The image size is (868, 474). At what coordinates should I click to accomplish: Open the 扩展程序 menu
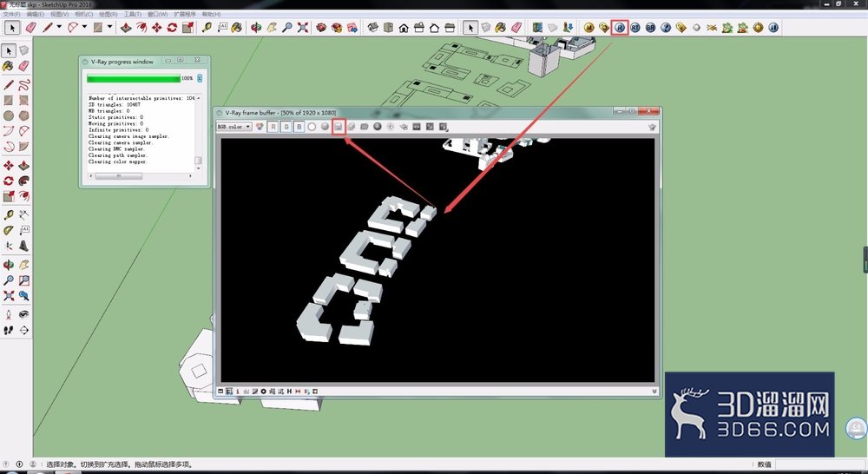184,14
